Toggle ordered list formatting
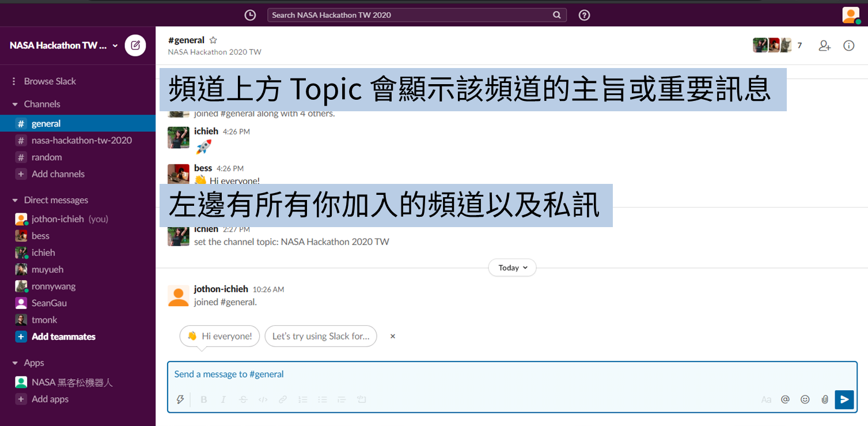 click(x=303, y=399)
